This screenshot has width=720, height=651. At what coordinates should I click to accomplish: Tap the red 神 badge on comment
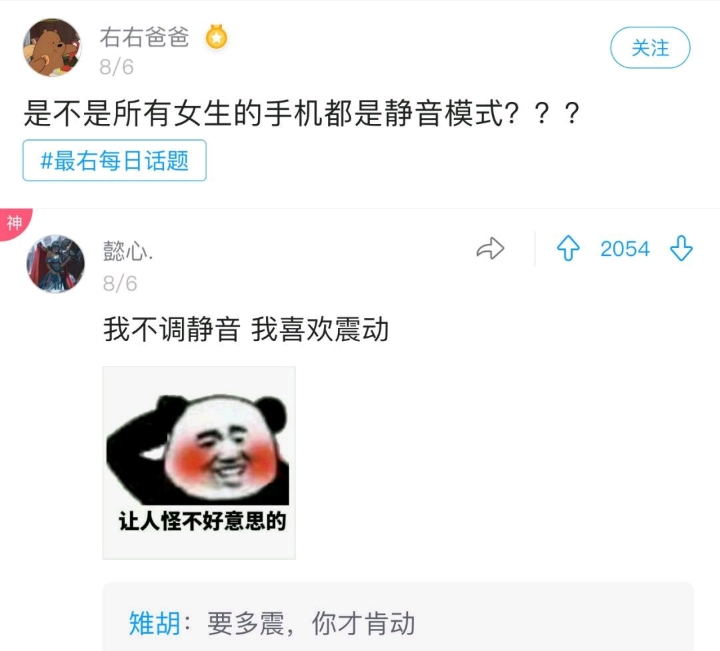tap(14, 223)
